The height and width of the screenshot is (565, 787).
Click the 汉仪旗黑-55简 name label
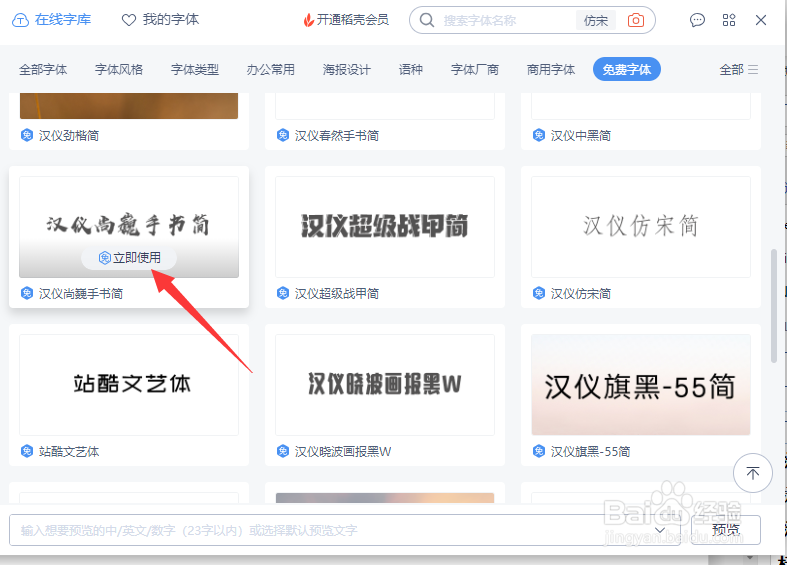point(590,452)
